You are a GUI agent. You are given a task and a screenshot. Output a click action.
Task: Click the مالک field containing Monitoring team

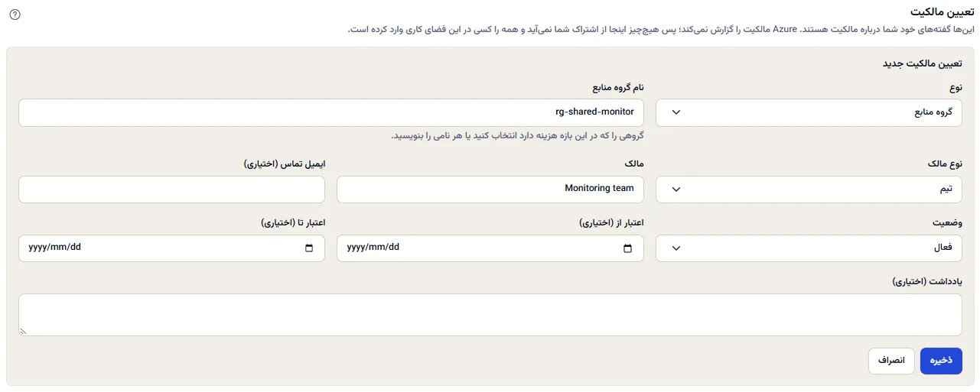(490, 190)
